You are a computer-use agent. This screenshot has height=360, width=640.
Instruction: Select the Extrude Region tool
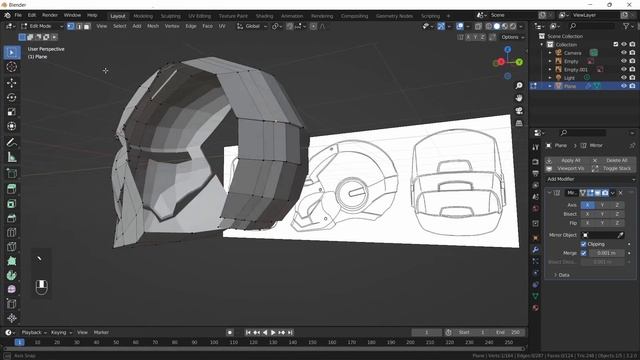click(x=11, y=189)
